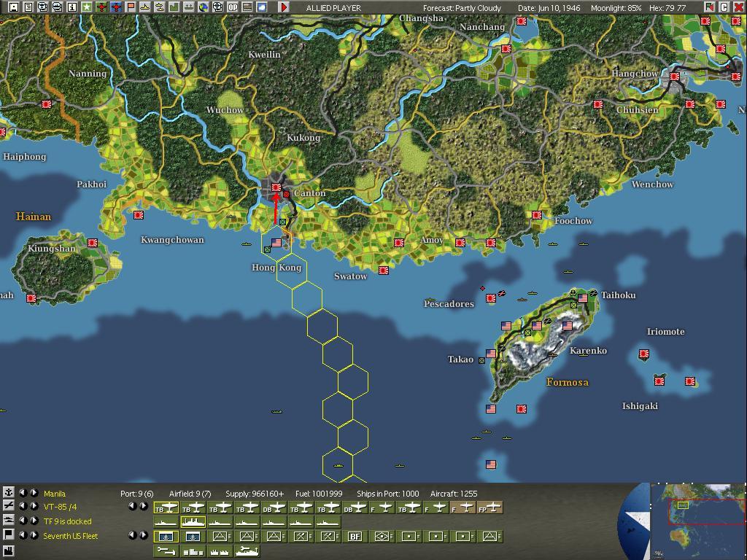Step to next air unit after VT-85 /4
Screen dimensions: 747x560
point(34,506)
